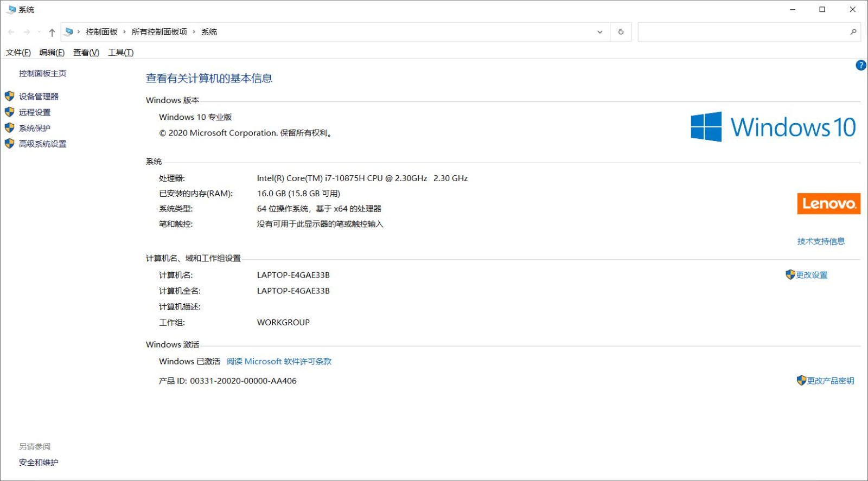Click product ID 00331-20020-00000-AA406 text
Viewport: 868px width, 481px height.
(243, 381)
